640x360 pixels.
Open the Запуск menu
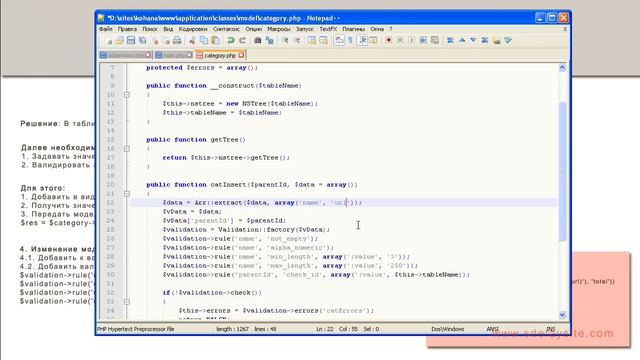coord(305,29)
